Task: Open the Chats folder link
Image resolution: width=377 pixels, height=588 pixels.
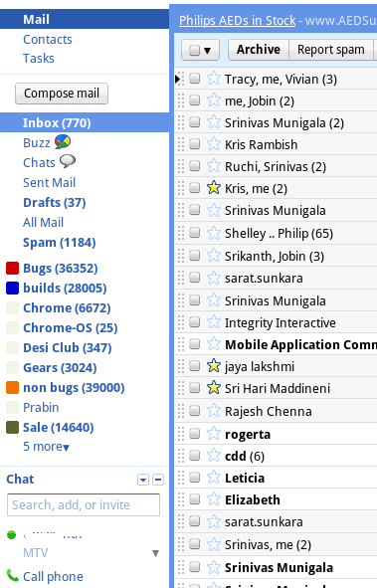Action: (39, 163)
